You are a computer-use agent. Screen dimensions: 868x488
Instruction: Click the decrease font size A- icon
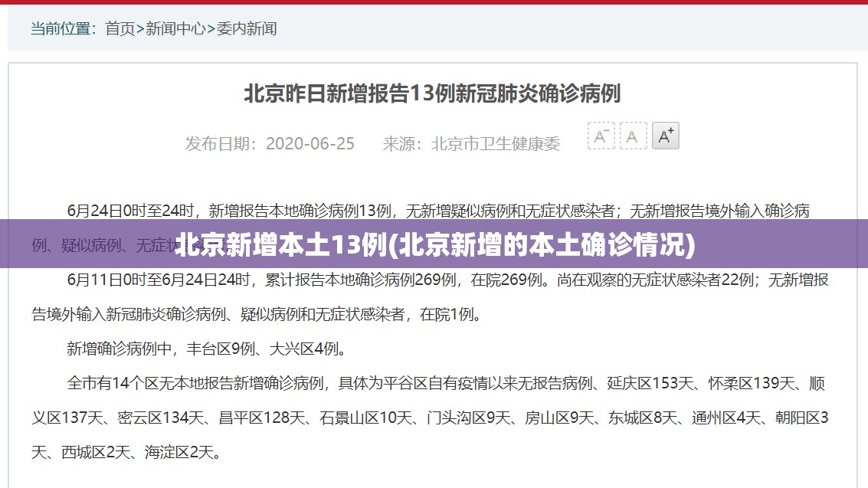601,136
